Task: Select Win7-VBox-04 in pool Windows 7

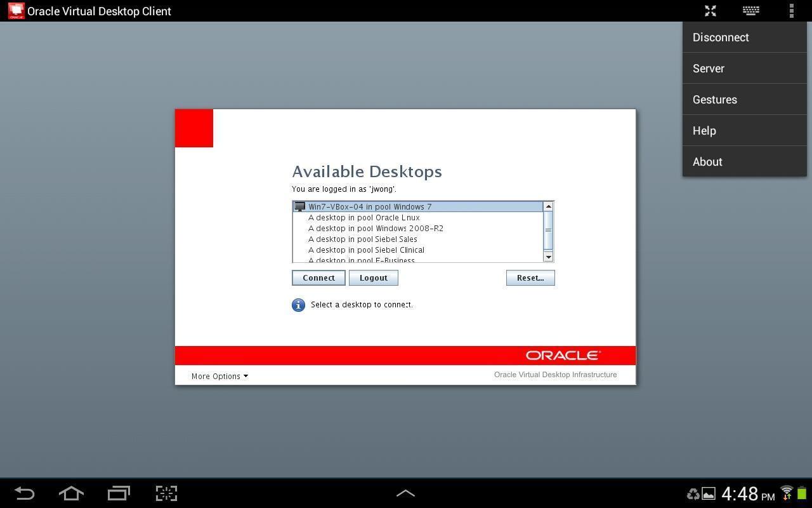Action: click(370, 206)
